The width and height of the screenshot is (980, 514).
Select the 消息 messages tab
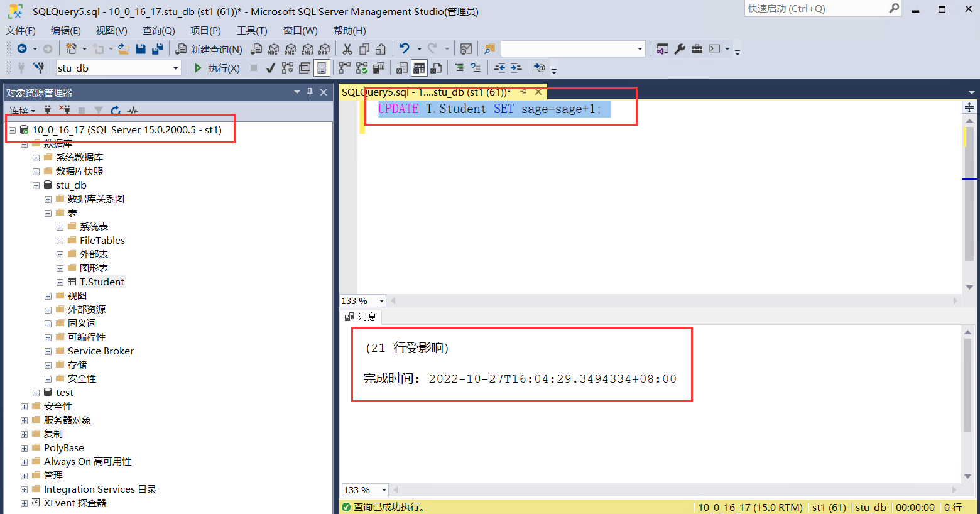click(x=361, y=317)
